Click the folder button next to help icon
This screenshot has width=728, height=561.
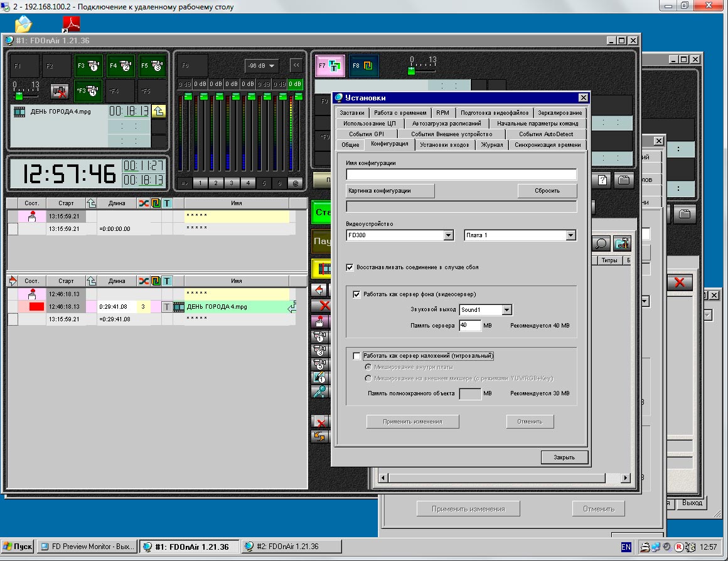[624, 180]
